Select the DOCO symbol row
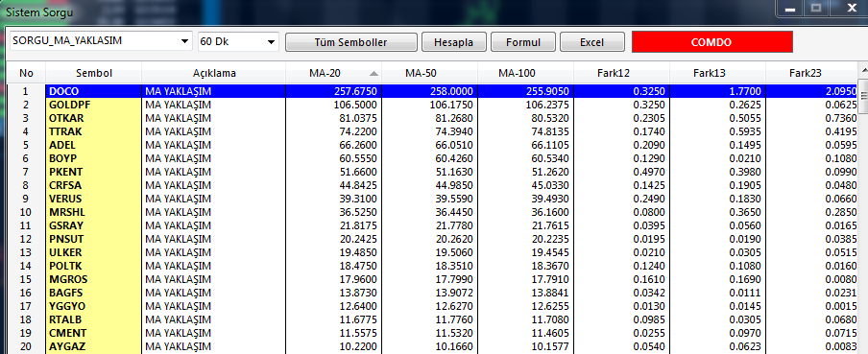The width and height of the screenshot is (868, 354). [431, 91]
